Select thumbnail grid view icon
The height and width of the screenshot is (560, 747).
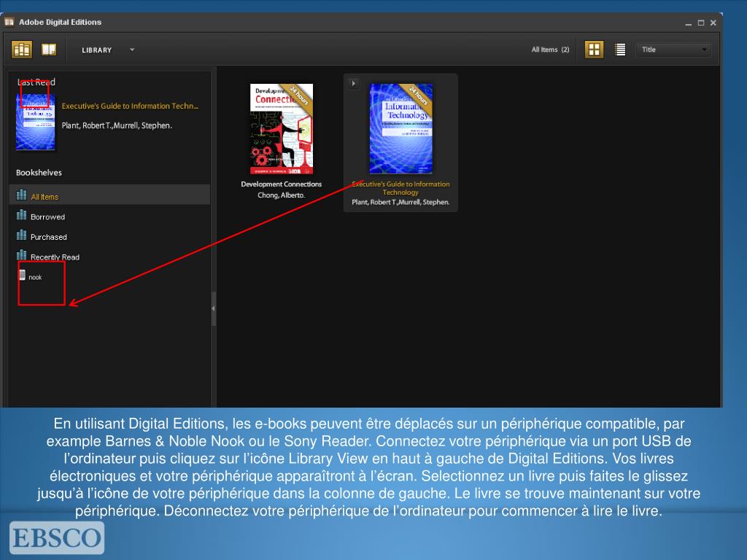[x=594, y=50]
